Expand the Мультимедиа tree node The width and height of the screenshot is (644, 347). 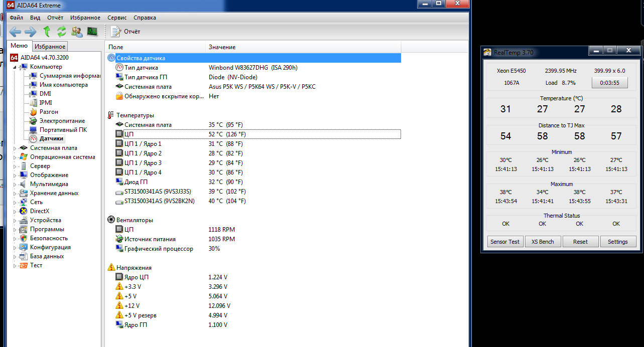tap(15, 184)
